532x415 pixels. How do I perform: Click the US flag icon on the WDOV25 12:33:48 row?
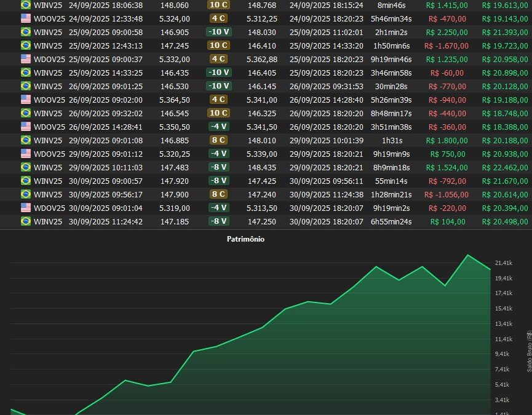pyautogui.click(x=26, y=18)
